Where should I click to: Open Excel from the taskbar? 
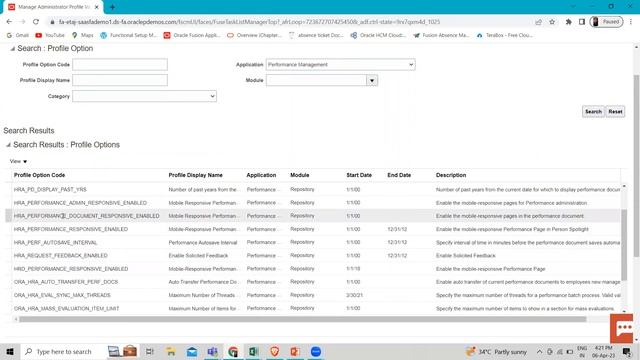253,351
